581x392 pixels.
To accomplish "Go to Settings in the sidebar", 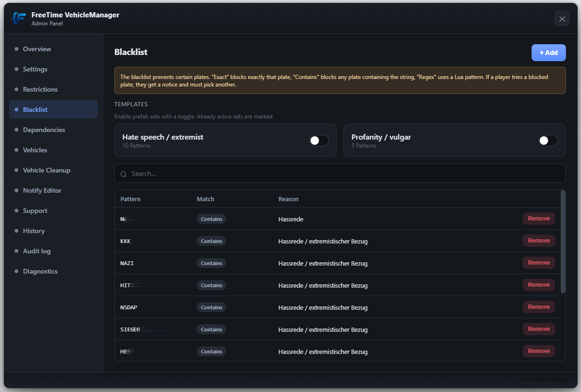I will 53,69.
